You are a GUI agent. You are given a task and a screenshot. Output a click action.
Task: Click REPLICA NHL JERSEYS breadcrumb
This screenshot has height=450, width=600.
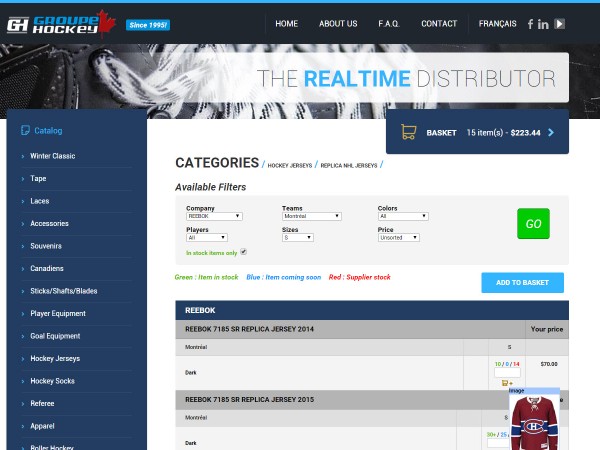pos(349,165)
